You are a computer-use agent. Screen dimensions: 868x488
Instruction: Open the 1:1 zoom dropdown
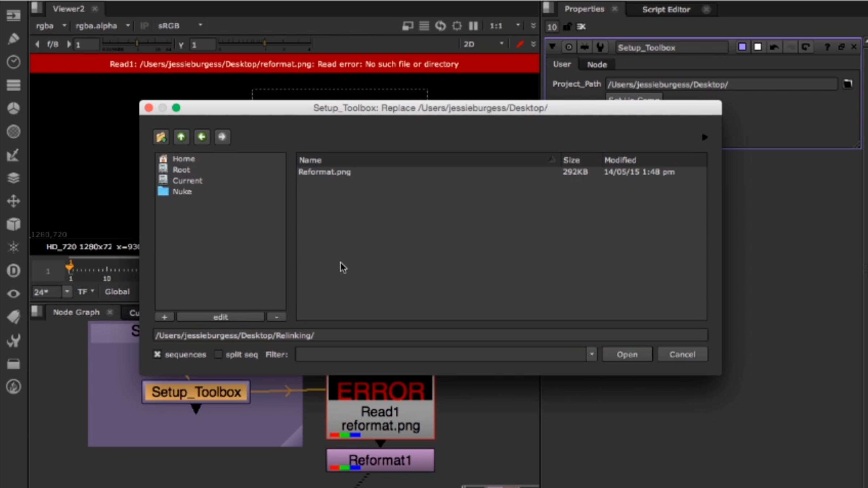coord(505,26)
